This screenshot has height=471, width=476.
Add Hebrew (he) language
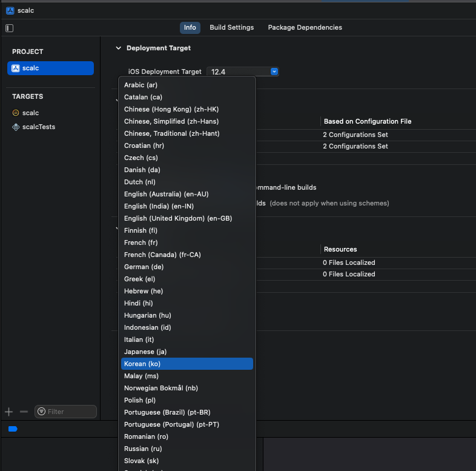pyautogui.click(x=187, y=292)
